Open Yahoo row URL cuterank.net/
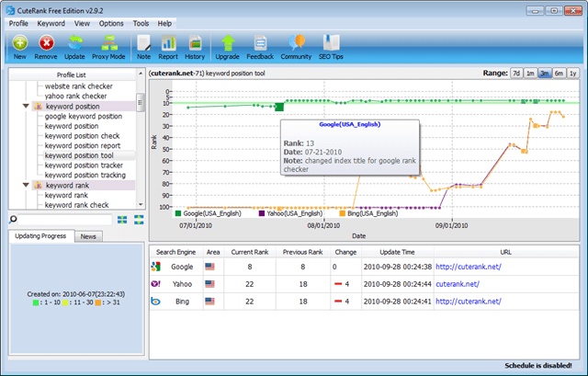 [458, 284]
